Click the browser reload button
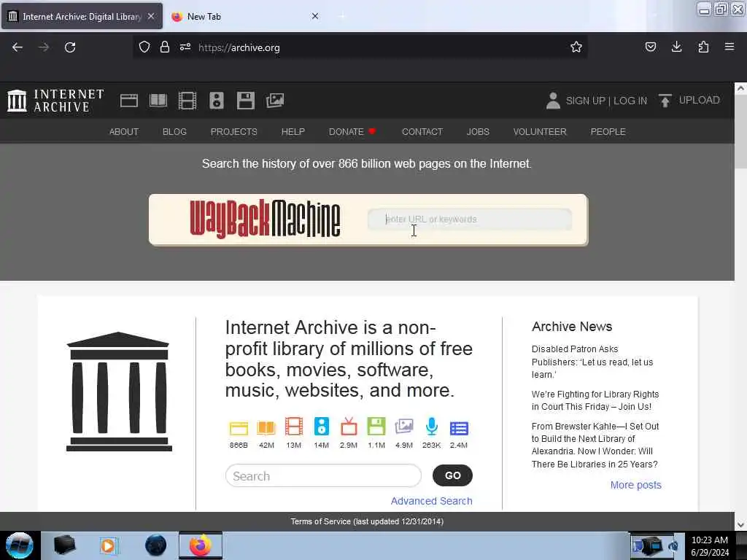The height and width of the screenshot is (560, 747). pos(70,47)
